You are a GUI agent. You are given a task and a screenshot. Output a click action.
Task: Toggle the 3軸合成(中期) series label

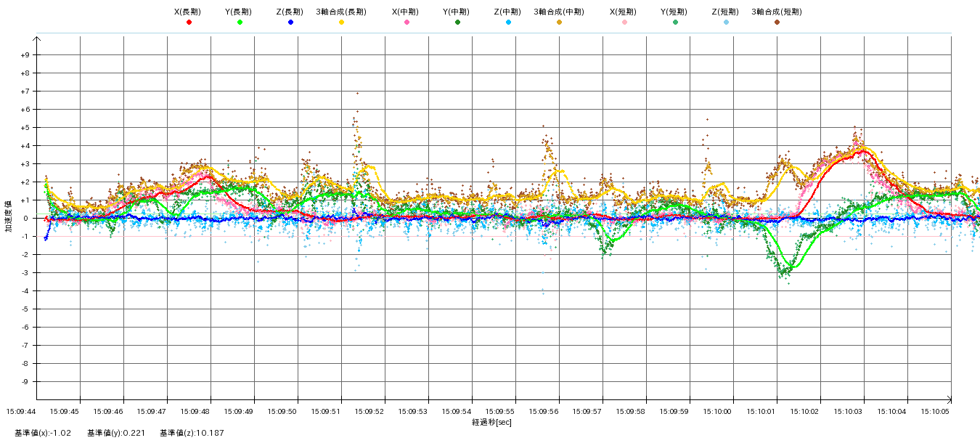(x=558, y=12)
